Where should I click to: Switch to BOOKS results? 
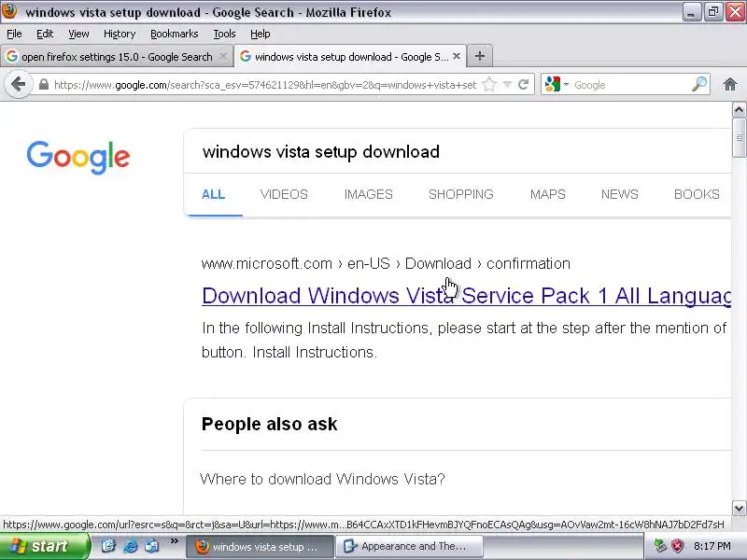pyautogui.click(x=697, y=194)
